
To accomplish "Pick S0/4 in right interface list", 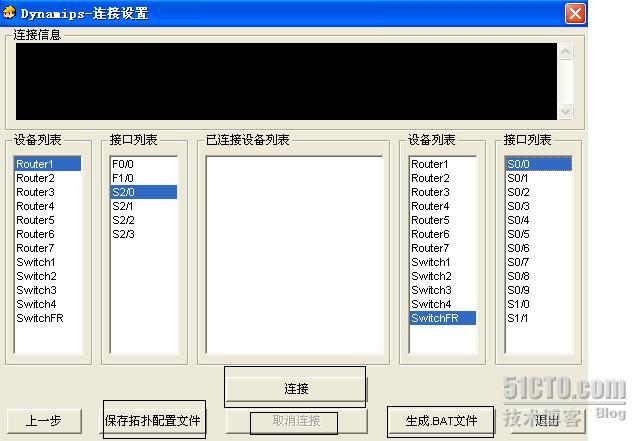I will tap(539, 220).
